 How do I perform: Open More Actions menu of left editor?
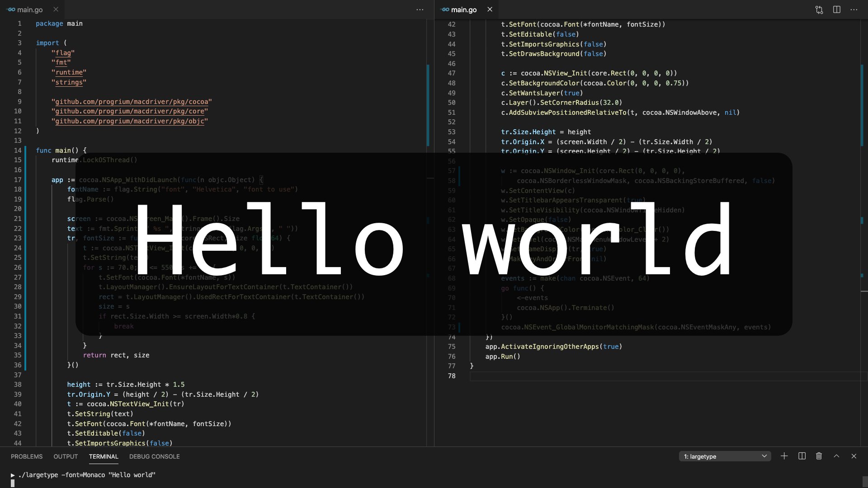(x=420, y=9)
